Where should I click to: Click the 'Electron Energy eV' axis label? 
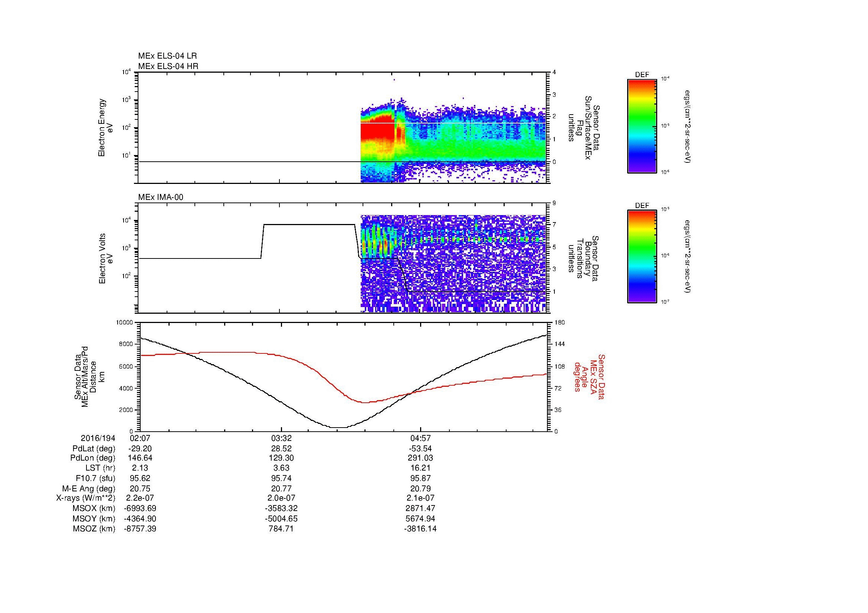tap(106, 128)
